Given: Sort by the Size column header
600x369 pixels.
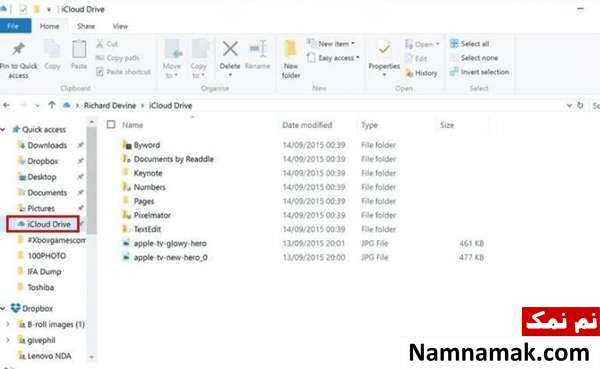Looking at the screenshot, I should click(x=447, y=125).
